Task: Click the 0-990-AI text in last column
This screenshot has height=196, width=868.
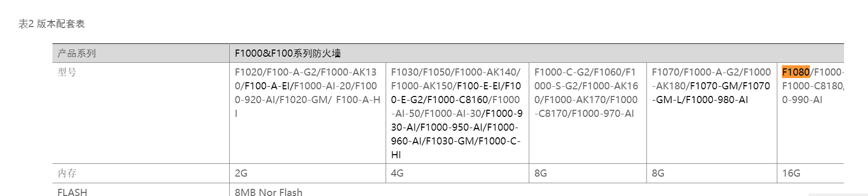Action: pos(802,100)
